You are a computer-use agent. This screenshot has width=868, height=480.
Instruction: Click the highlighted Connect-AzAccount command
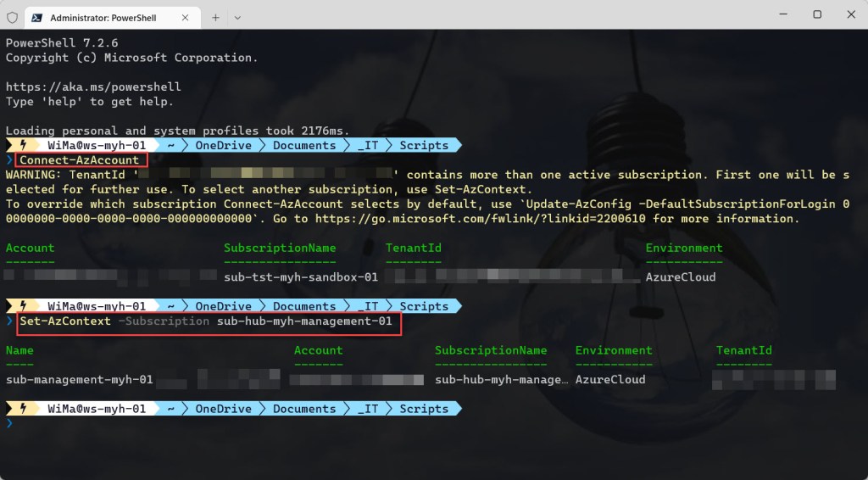[80, 160]
